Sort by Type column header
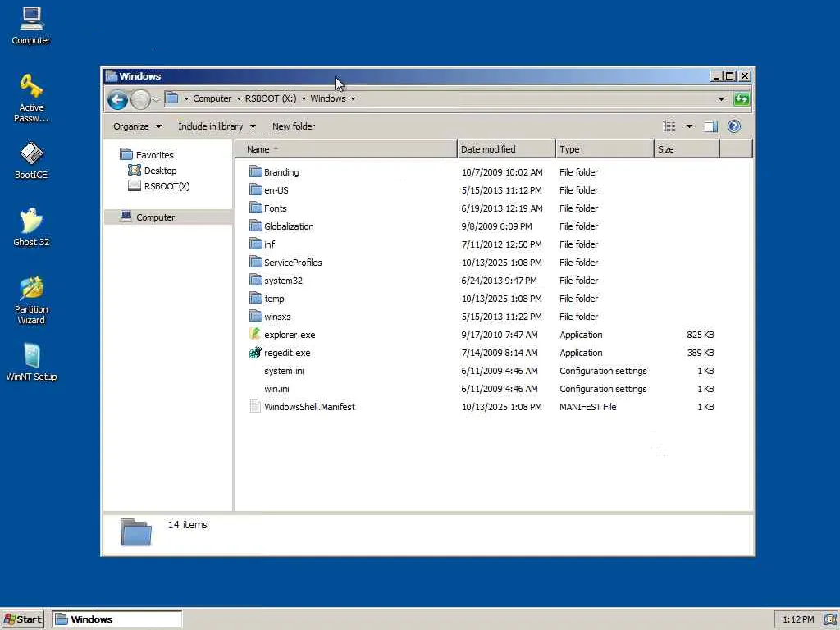Screen dimensions: 840x630 (x=605, y=149)
